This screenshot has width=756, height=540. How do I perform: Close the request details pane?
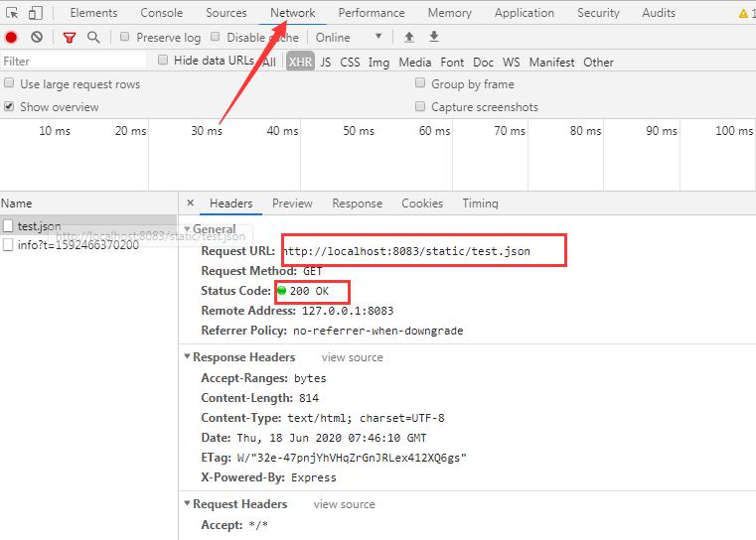tap(190, 202)
